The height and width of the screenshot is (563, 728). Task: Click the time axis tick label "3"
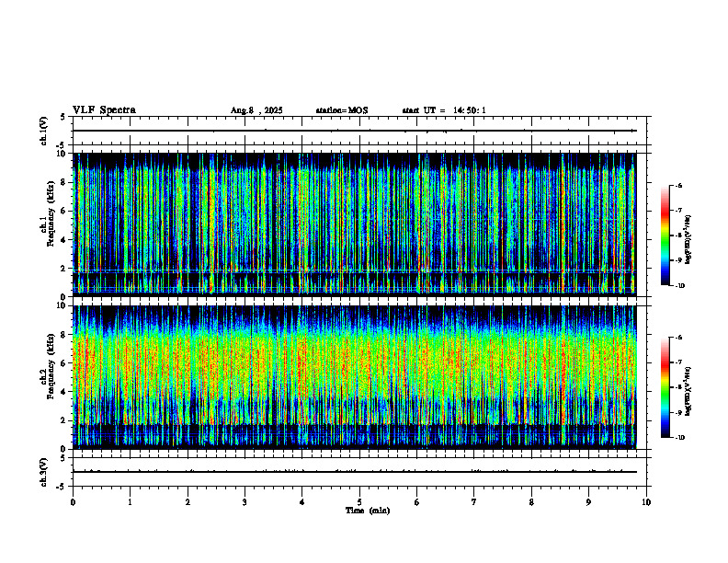coord(245,502)
